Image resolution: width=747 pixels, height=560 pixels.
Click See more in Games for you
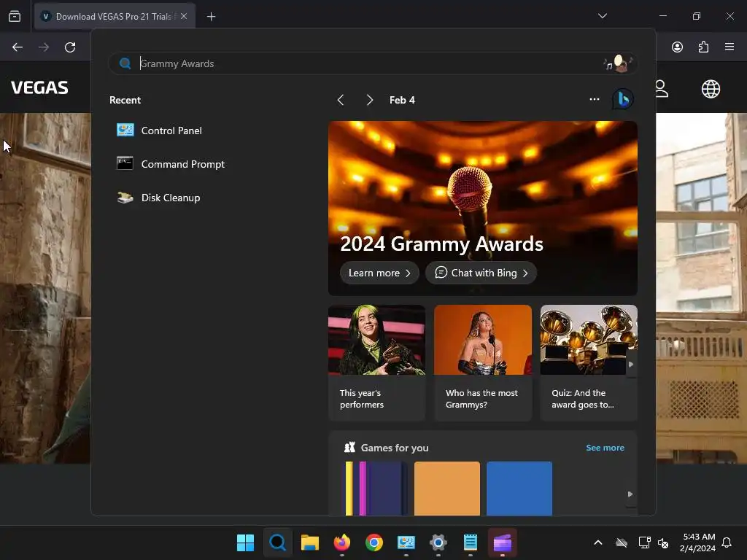605,448
